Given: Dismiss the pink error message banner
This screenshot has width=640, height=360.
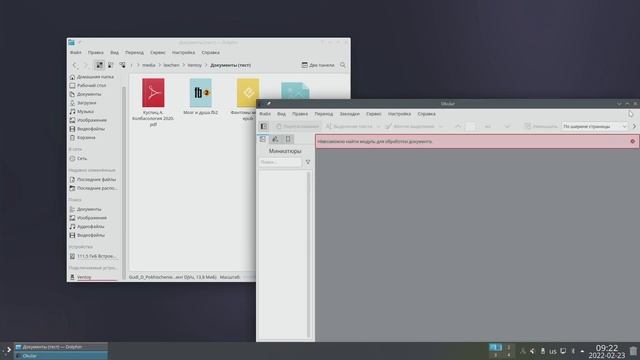Looking at the screenshot, I should pyautogui.click(x=633, y=141).
